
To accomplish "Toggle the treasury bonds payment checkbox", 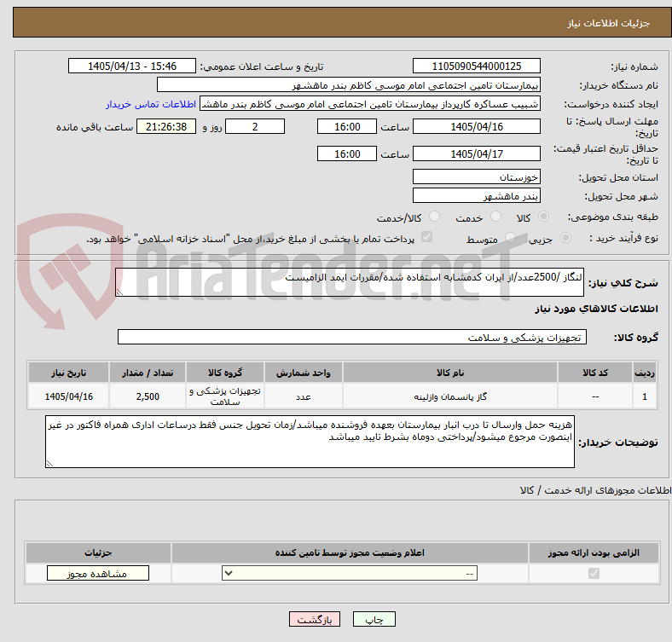I will tap(427, 237).
